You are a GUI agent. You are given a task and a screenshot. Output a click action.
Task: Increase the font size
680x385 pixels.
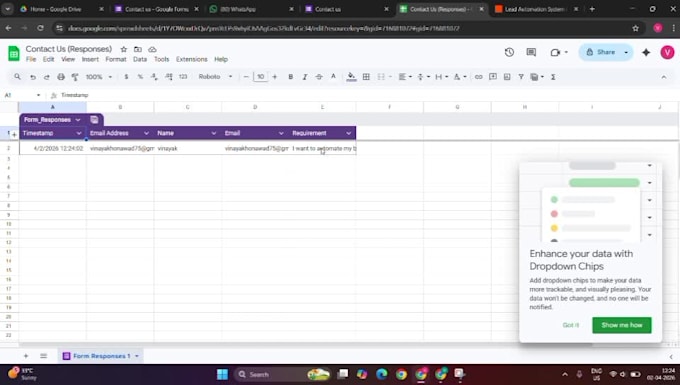click(x=275, y=77)
